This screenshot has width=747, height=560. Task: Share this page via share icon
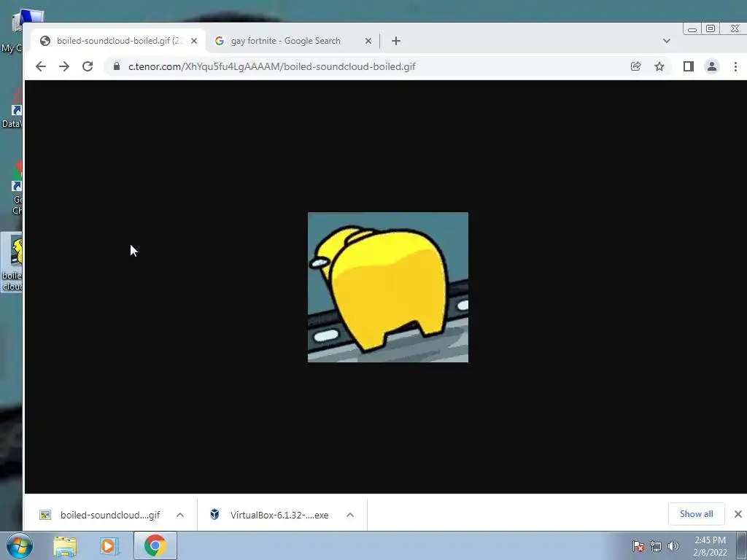[635, 66]
